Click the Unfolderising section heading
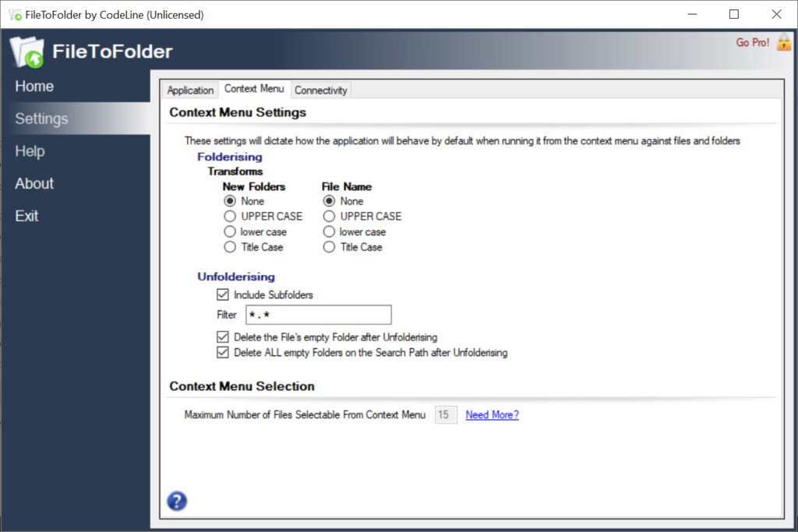The width and height of the screenshot is (798, 532). pos(236,277)
